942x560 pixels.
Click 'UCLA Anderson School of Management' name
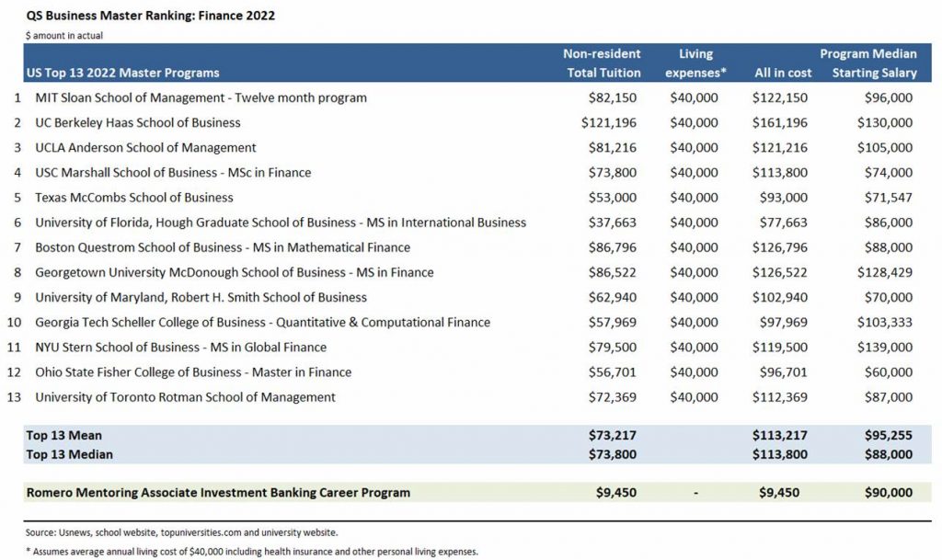(145, 148)
